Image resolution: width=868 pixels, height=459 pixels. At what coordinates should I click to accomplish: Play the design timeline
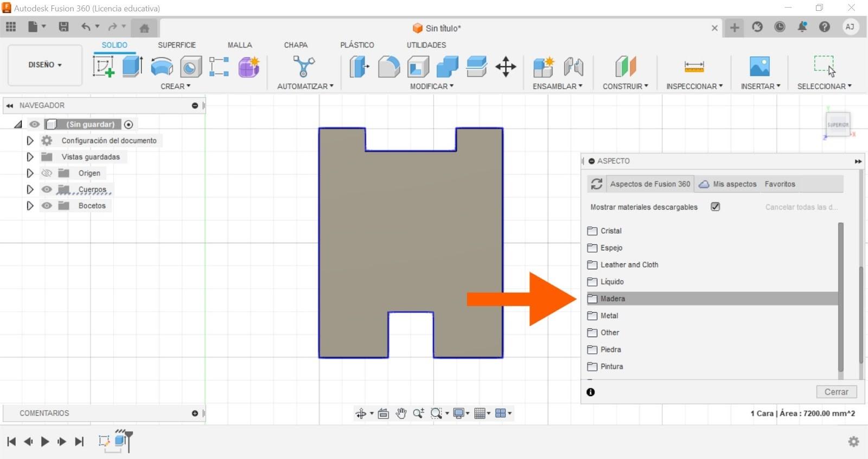pyautogui.click(x=45, y=442)
